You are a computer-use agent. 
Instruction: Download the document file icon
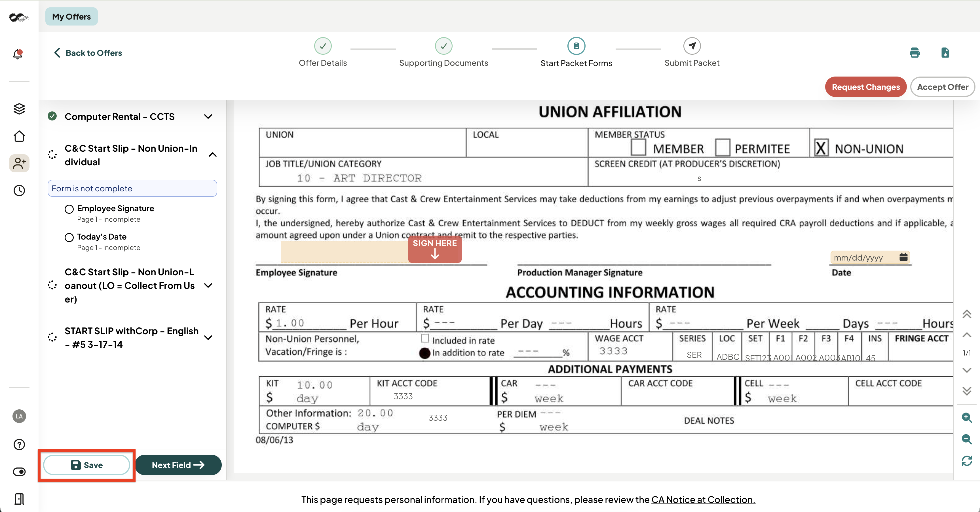tap(945, 52)
